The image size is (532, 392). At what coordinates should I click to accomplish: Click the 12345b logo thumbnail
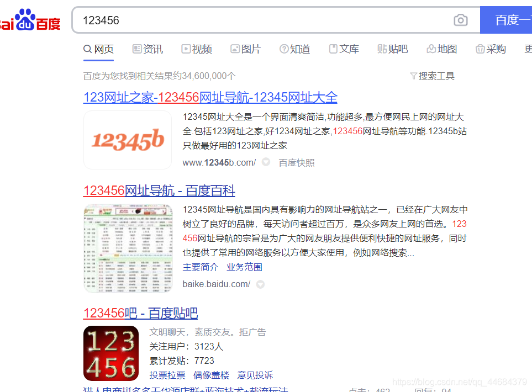coord(128,140)
